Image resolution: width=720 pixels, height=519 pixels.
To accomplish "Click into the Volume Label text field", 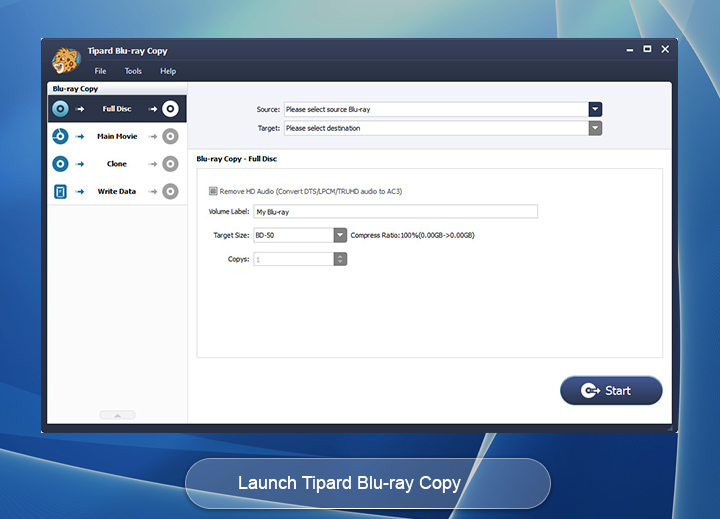I will (x=395, y=212).
